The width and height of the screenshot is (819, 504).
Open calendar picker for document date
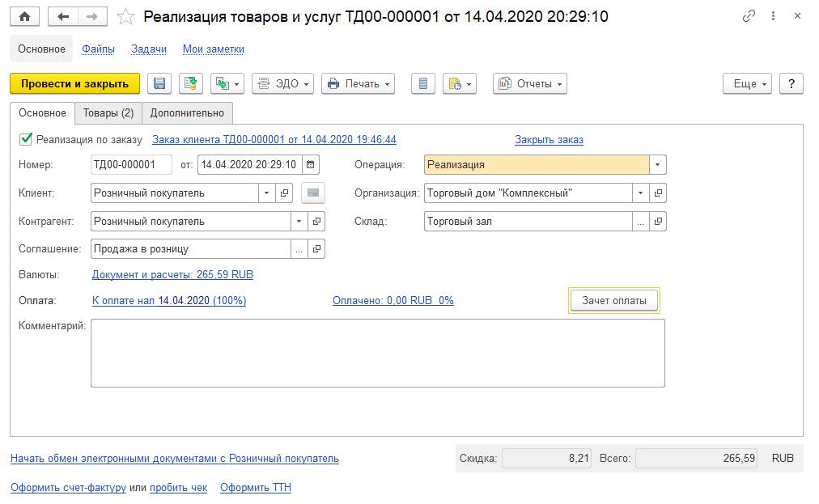(x=311, y=165)
